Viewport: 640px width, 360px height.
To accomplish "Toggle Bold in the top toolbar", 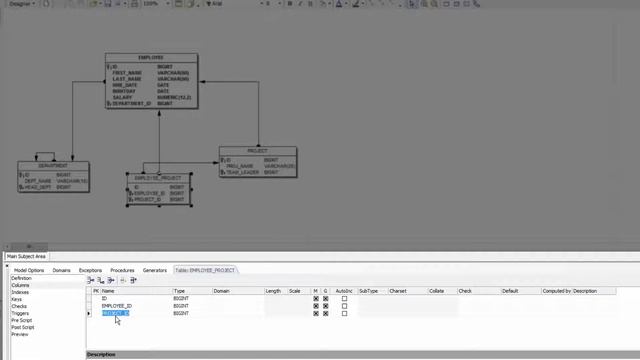I will tap(290, 4).
